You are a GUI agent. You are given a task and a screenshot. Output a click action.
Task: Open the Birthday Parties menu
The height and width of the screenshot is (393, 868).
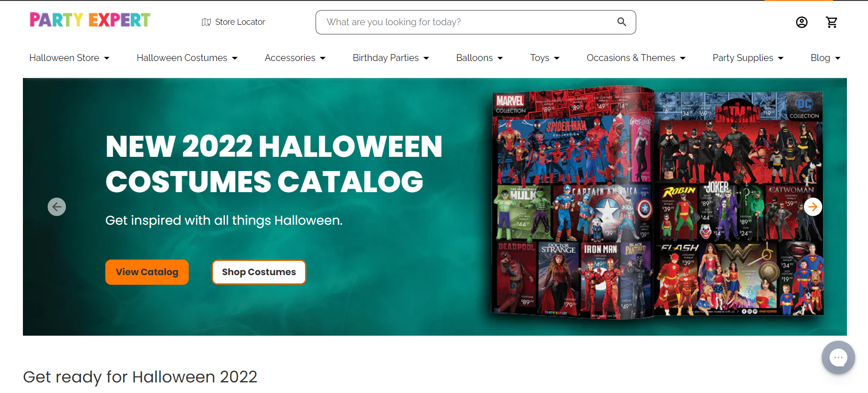click(x=391, y=58)
